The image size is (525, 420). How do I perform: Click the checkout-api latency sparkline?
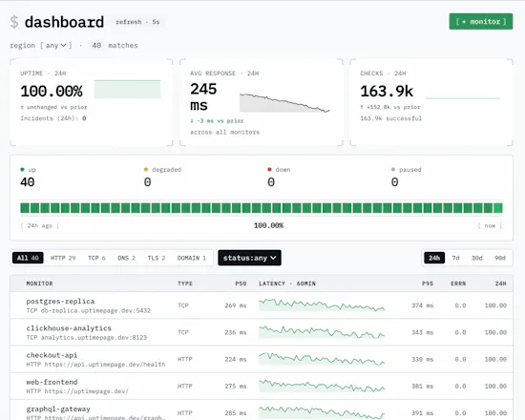click(x=322, y=359)
